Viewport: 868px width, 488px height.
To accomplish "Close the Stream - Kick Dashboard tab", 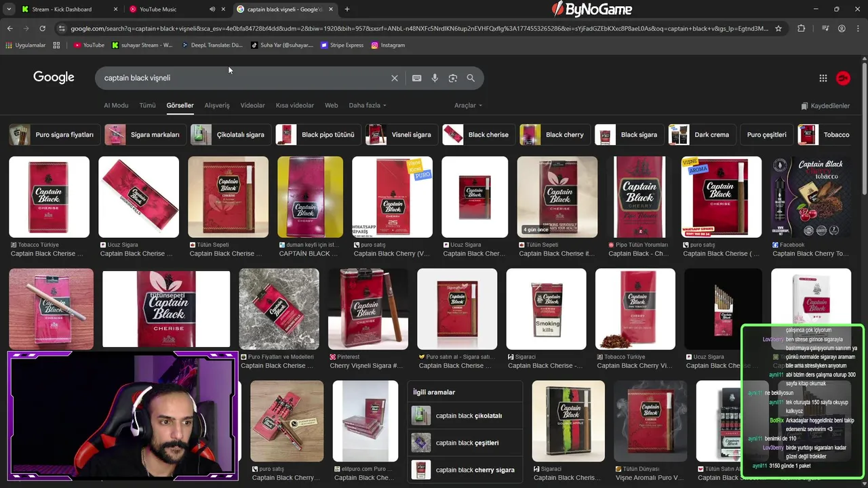I will click(115, 9).
